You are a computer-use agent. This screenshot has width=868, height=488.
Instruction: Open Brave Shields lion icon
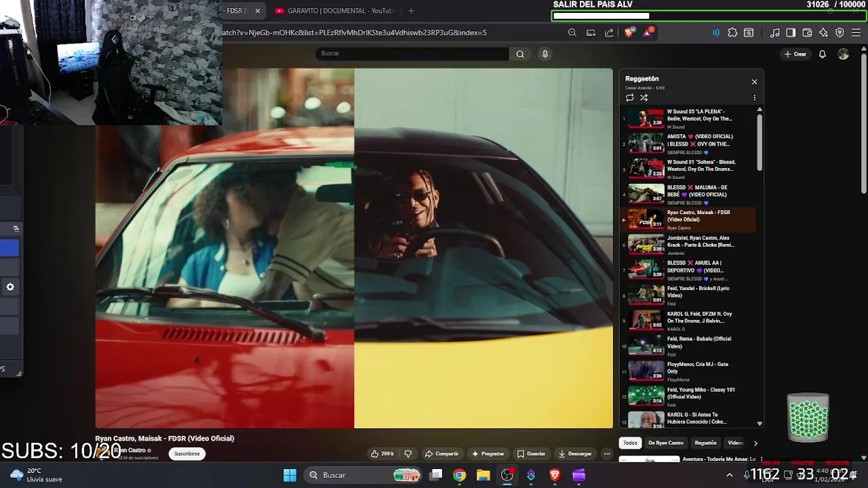coord(629,33)
